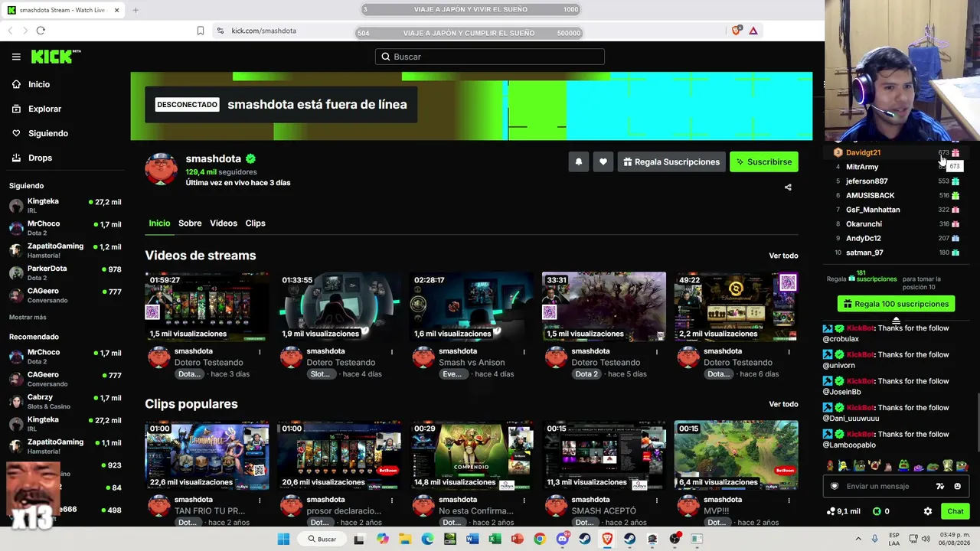This screenshot has height=551, width=980.
Task: Open a new browser tab
Action: coord(136,10)
